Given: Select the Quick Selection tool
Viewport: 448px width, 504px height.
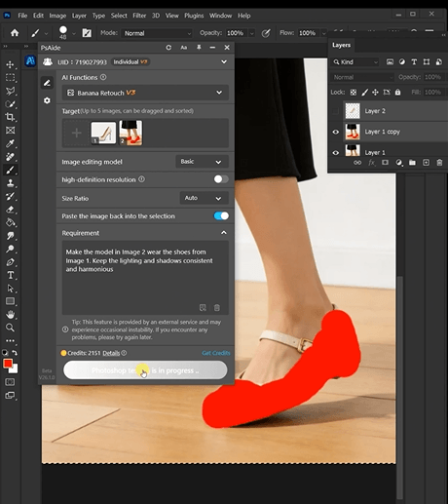Looking at the screenshot, I should 10,104.
